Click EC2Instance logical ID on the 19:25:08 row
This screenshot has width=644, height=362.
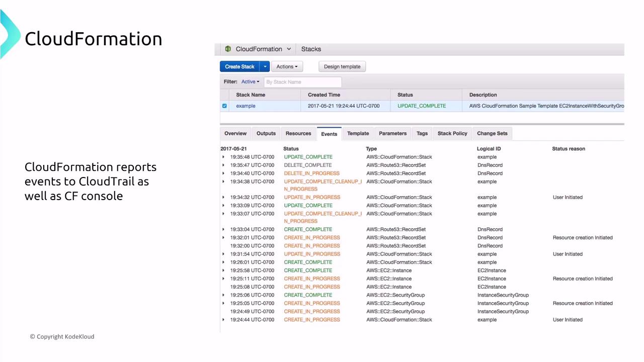coord(492,287)
